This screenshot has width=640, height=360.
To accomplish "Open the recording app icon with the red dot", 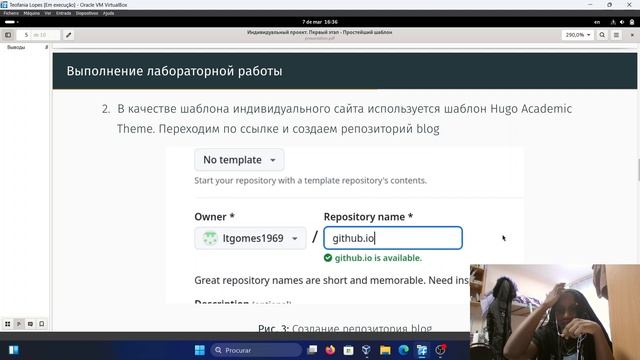I will (x=440, y=350).
